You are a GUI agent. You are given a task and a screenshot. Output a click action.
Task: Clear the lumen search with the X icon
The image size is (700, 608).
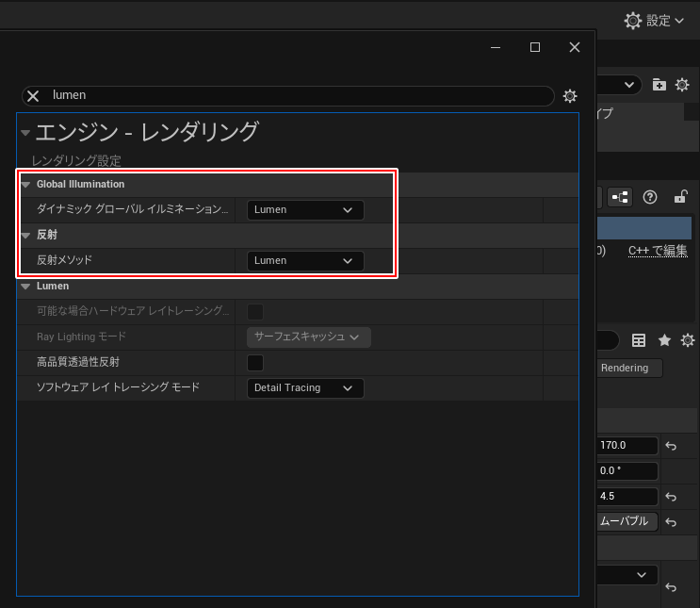[33, 96]
